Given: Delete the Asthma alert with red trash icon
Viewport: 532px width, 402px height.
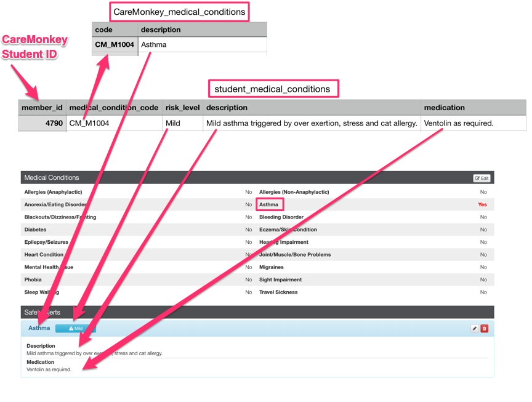Looking at the screenshot, I should [x=485, y=328].
